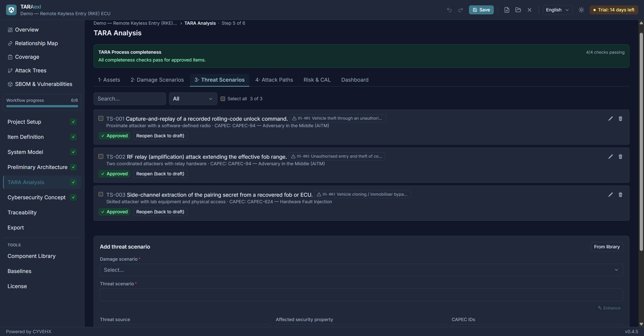Open the Risk & CAL tab

click(x=317, y=80)
